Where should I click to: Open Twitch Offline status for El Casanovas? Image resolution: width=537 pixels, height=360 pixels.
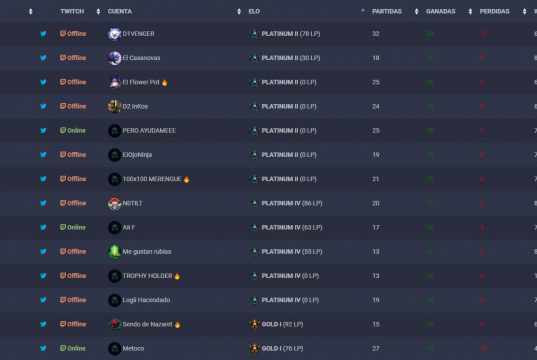[73, 58]
